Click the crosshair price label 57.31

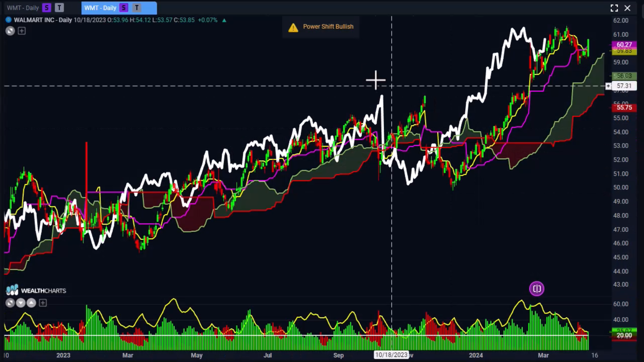coord(624,86)
